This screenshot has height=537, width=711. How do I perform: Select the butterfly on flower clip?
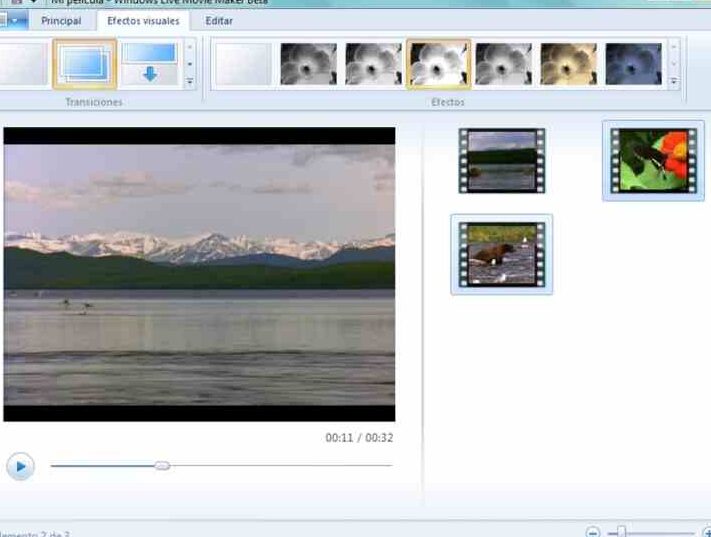pyautogui.click(x=653, y=161)
